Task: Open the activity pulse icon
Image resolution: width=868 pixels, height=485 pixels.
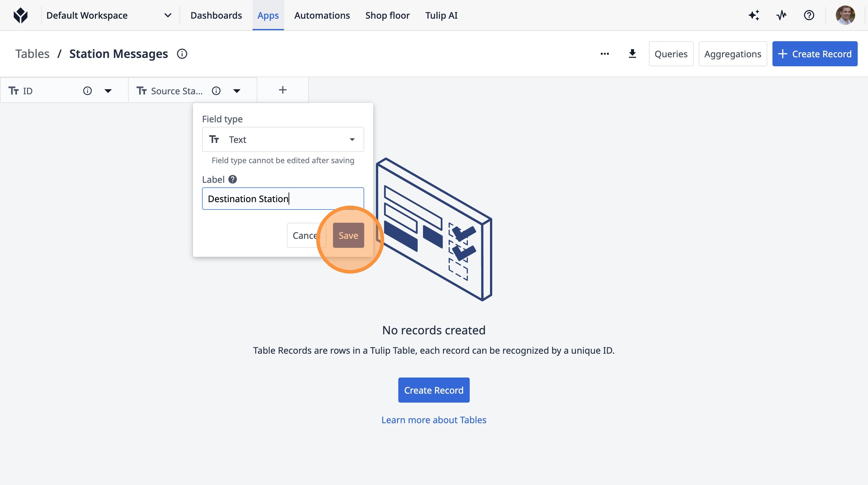Action: pyautogui.click(x=781, y=15)
